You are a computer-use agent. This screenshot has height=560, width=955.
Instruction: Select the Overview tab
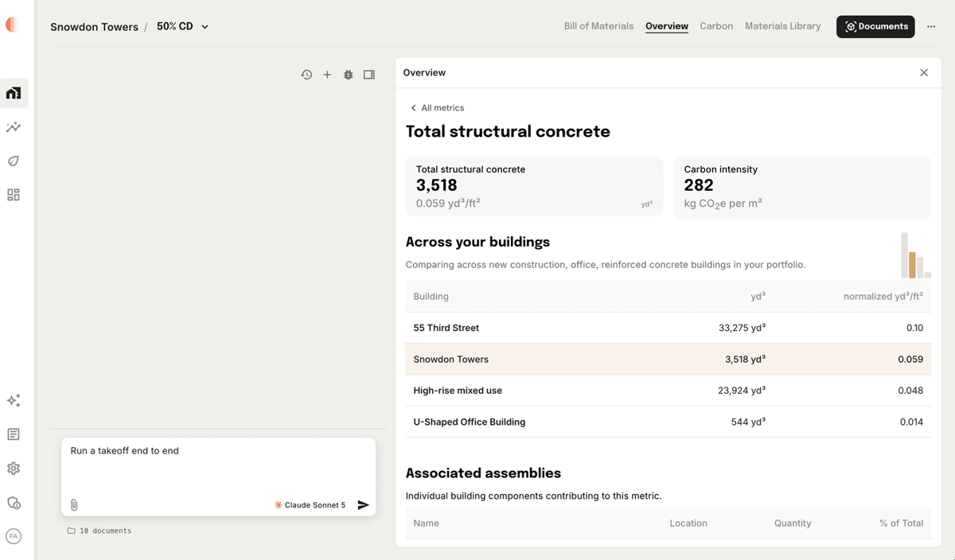667,26
